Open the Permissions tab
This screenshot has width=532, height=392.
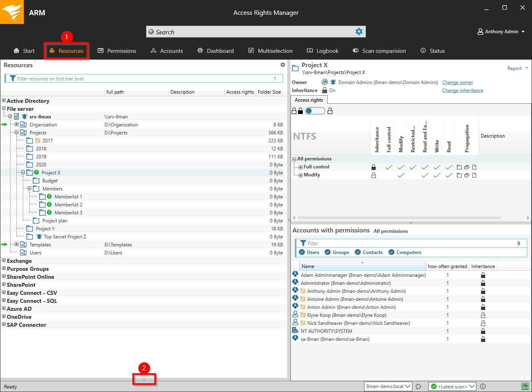(117, 51)
